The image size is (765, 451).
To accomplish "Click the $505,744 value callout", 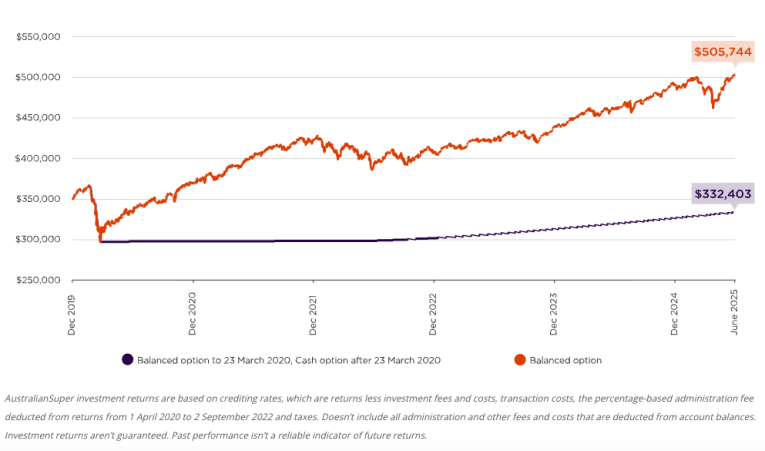I will pos(723,51).
